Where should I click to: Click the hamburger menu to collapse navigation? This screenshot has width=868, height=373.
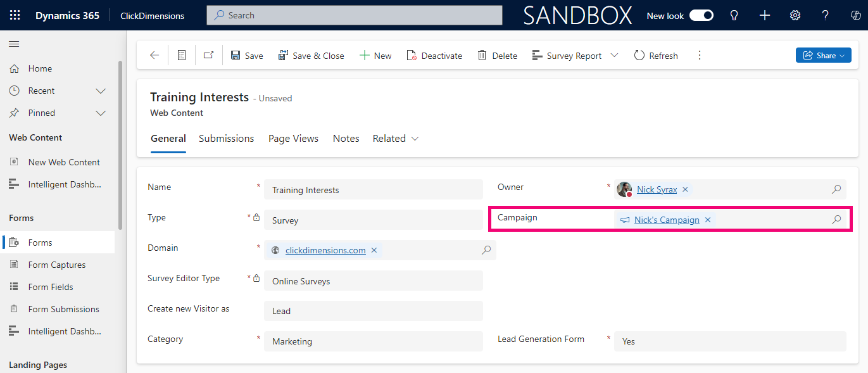pyautogui.click(x=14, y=44)
